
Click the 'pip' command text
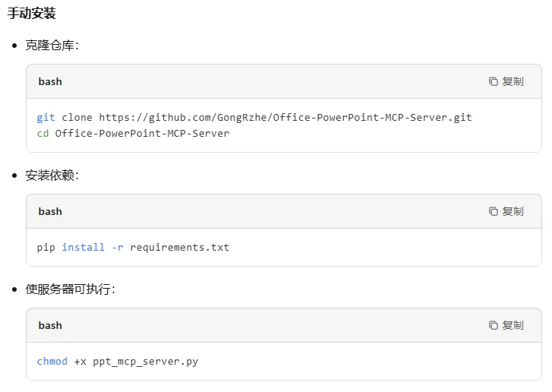[x=46, y=248]
